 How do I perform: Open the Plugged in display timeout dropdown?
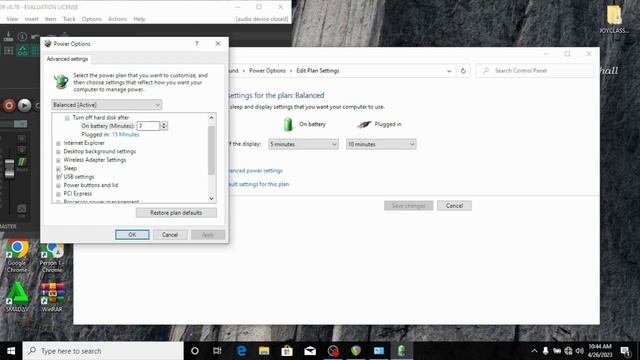[381, 144]
